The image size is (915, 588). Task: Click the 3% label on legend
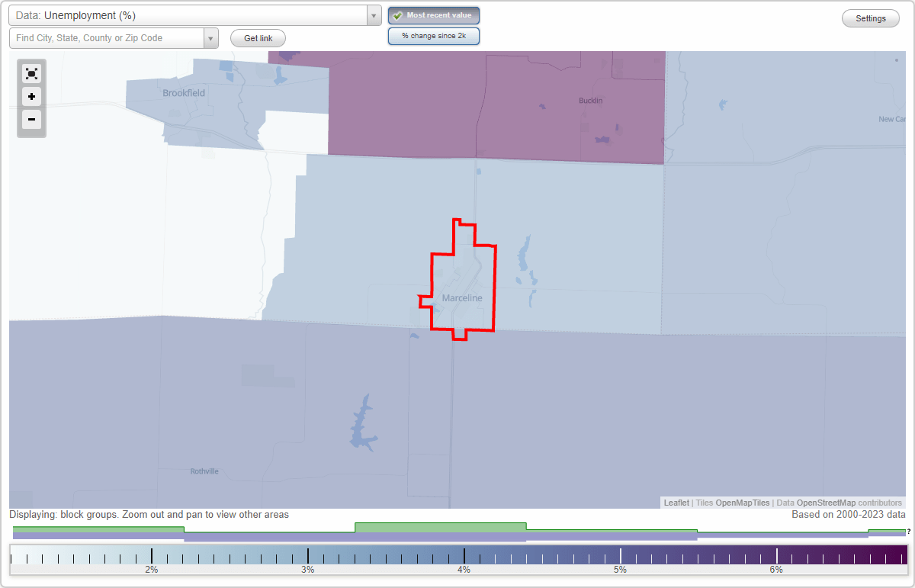pos(308,570)
